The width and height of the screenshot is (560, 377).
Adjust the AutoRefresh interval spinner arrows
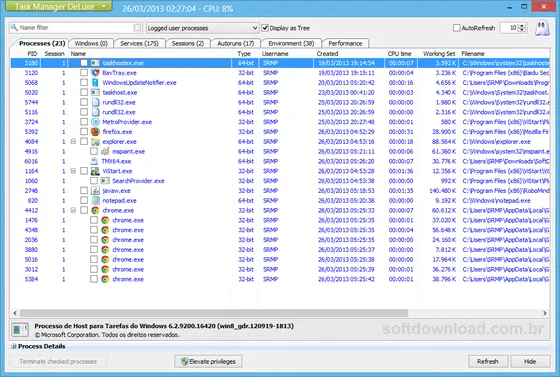point(523,28)
